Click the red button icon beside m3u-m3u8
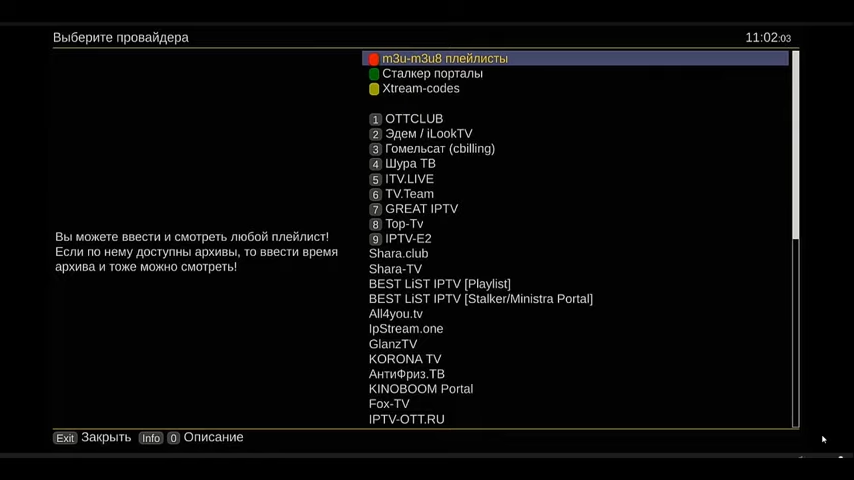This screenshot has height=480, width=854. point(374,59)
